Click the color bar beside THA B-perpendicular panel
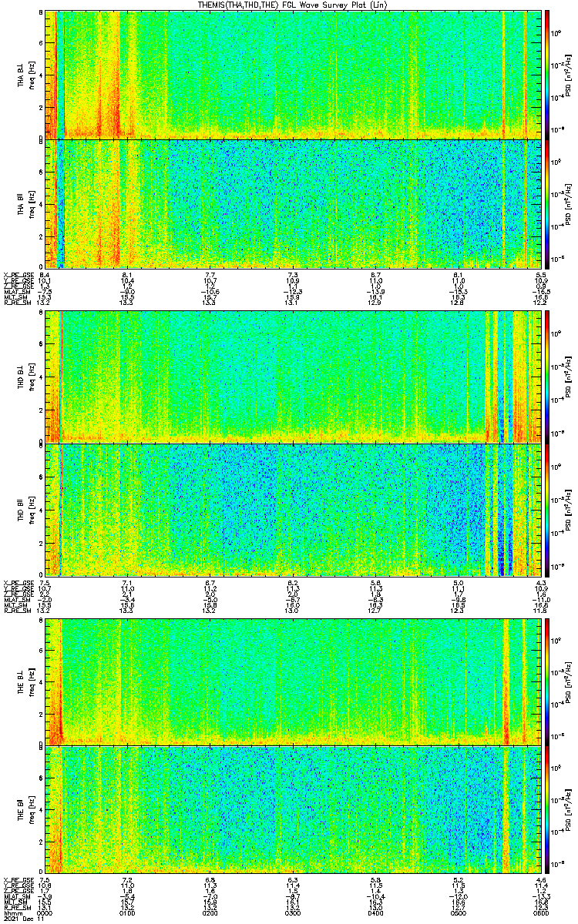 tap(548, 75)
